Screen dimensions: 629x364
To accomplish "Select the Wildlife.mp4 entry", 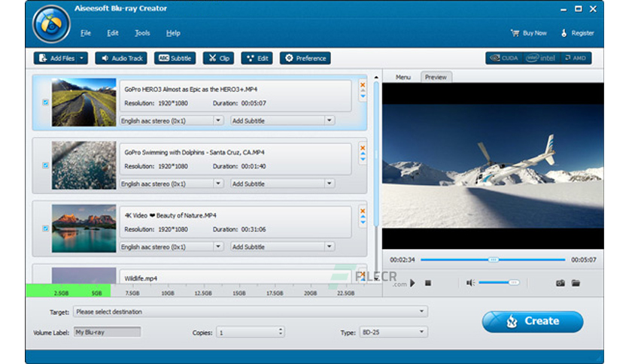I will 199,275.
